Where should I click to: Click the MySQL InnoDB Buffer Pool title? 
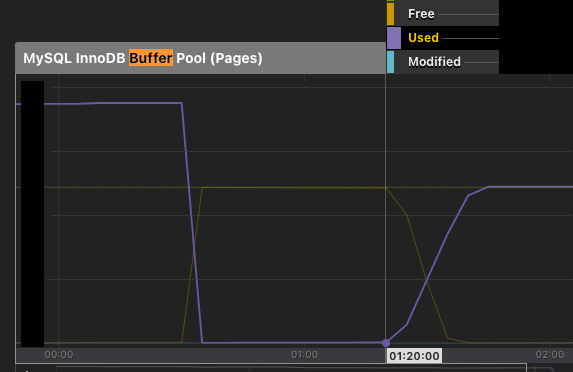pos(143,58)
